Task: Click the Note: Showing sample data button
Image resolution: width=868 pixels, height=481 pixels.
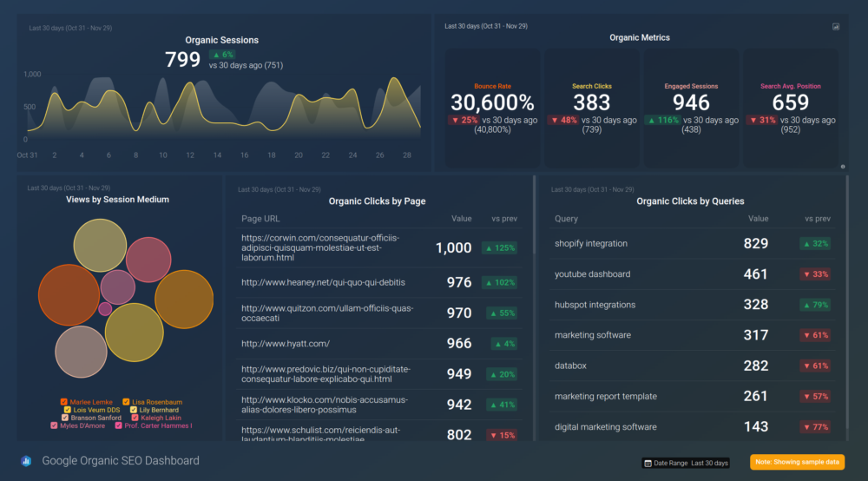Action: click(x=797, y=463)
